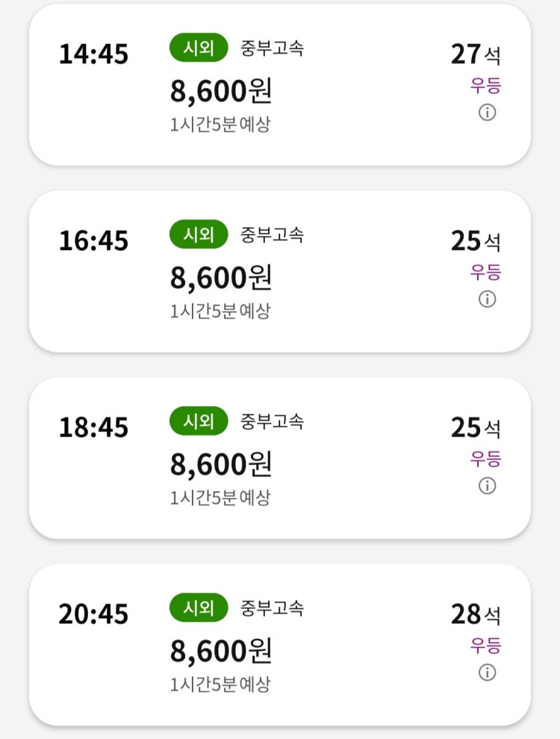Click 우등 label under 28석
The width and height of the screenshot is (560, 739).
[485, 646]
